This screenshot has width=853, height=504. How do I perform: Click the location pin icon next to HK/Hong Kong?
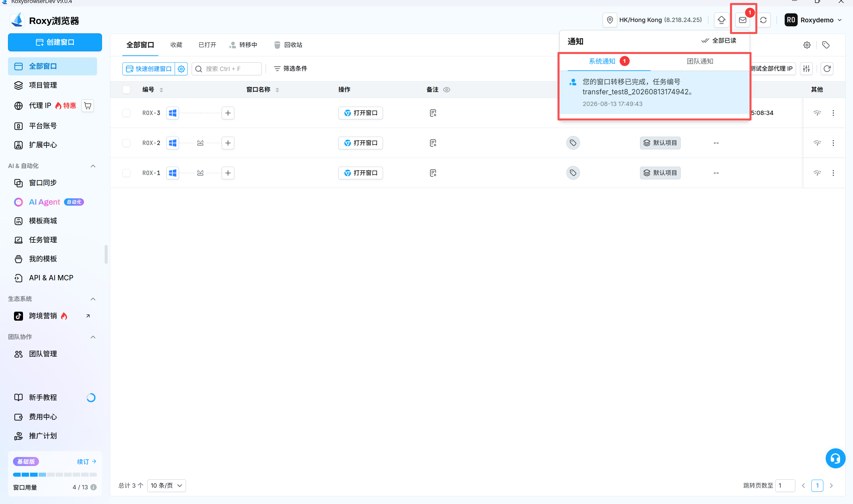coord(610,20)
